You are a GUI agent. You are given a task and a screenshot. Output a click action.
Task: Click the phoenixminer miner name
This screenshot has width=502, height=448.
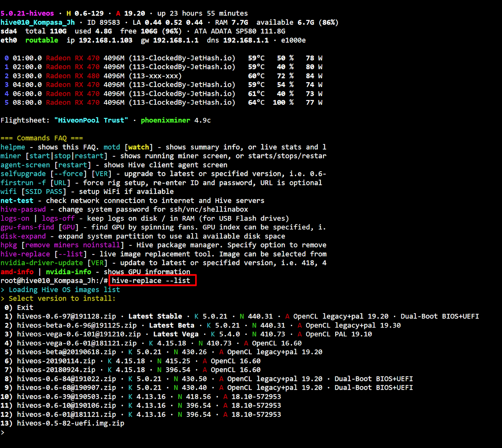pos(165,120)
